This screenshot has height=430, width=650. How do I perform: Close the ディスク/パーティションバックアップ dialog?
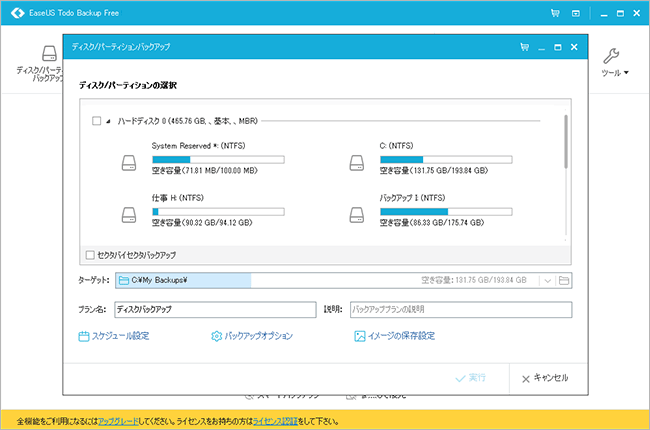(x=574, y=47)
